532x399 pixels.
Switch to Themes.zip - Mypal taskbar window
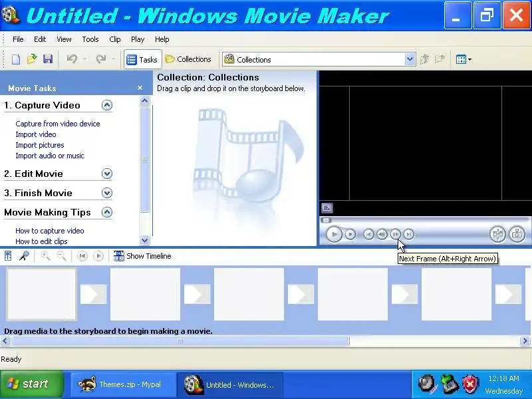point(123,385)
